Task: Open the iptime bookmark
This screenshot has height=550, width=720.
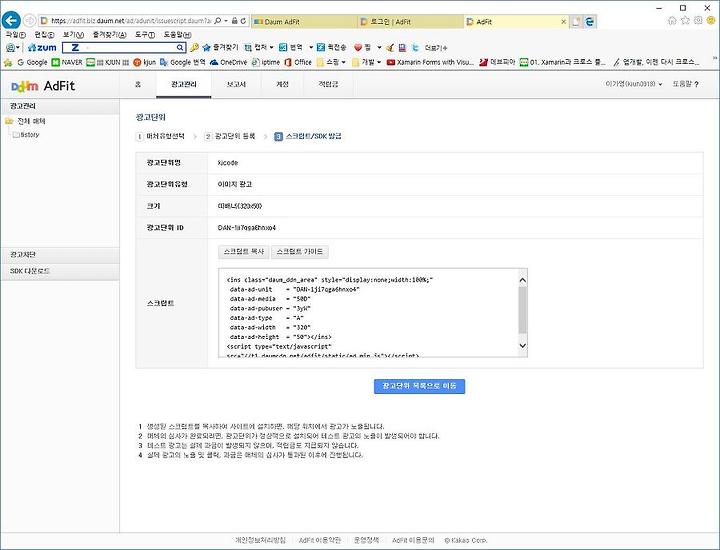Action: pos(266,62)
